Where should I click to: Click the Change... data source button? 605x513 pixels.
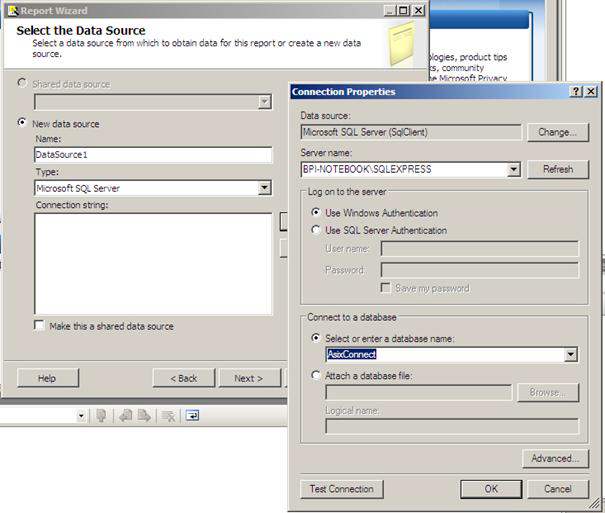tap(558, 132)
